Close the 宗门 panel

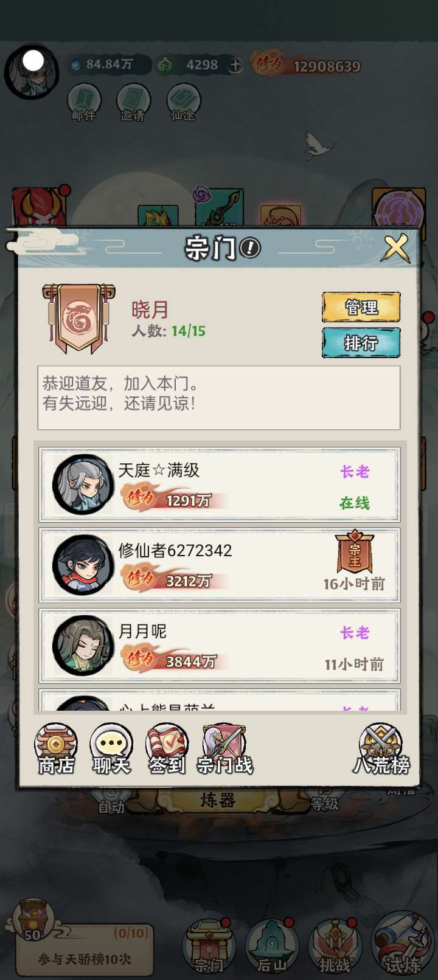point(396,248)
